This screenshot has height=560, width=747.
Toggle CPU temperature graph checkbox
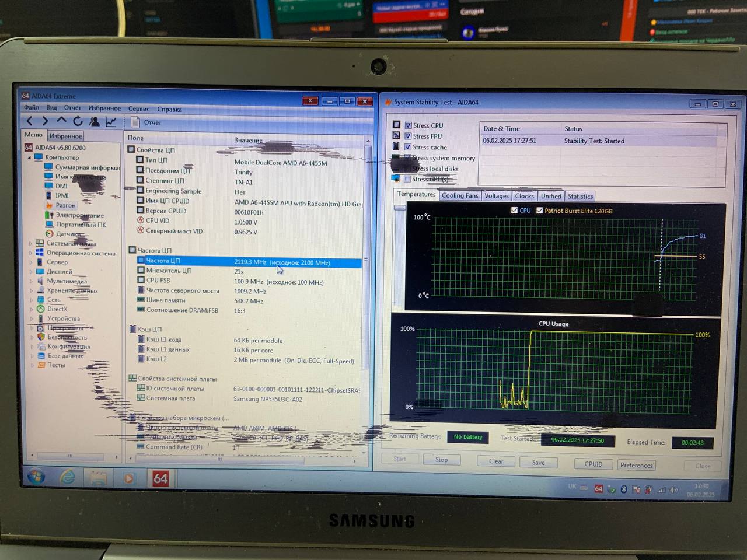point(514,211)
